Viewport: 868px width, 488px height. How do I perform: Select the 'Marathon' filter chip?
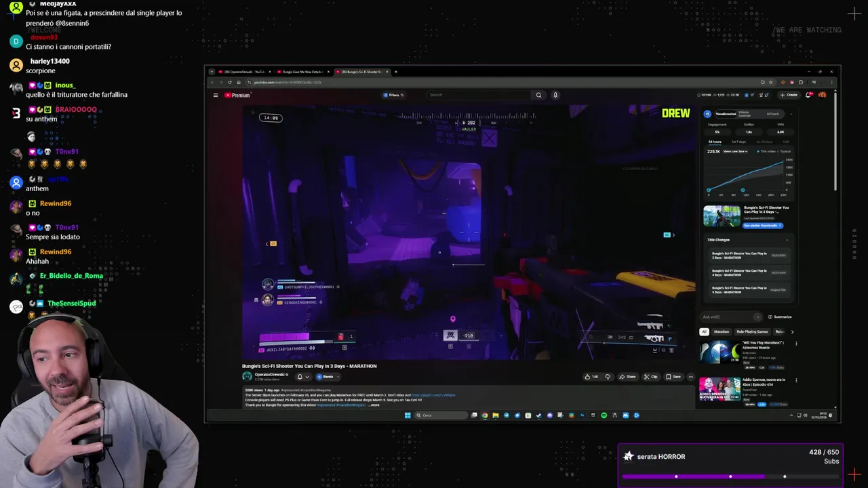(x=722, y=332)
